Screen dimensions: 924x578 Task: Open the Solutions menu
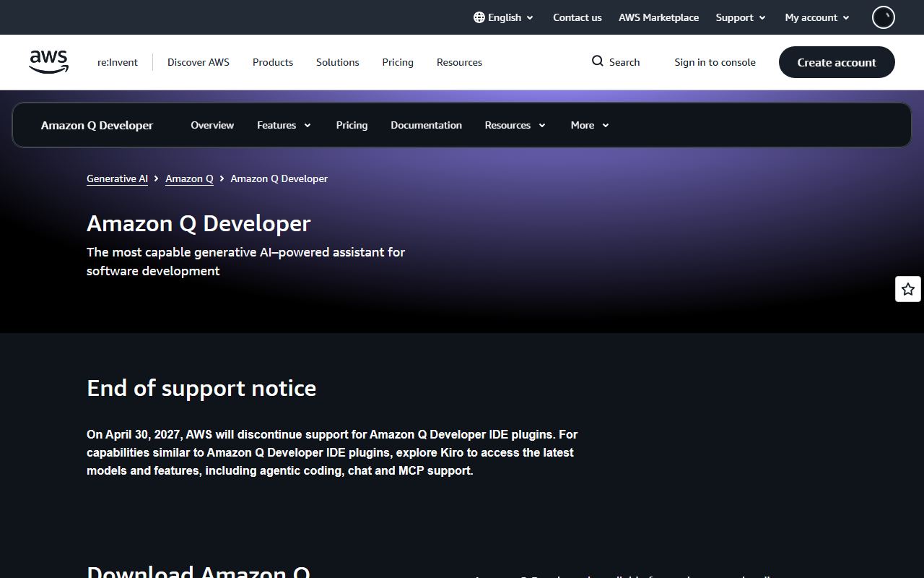click(x=337, y=62)
